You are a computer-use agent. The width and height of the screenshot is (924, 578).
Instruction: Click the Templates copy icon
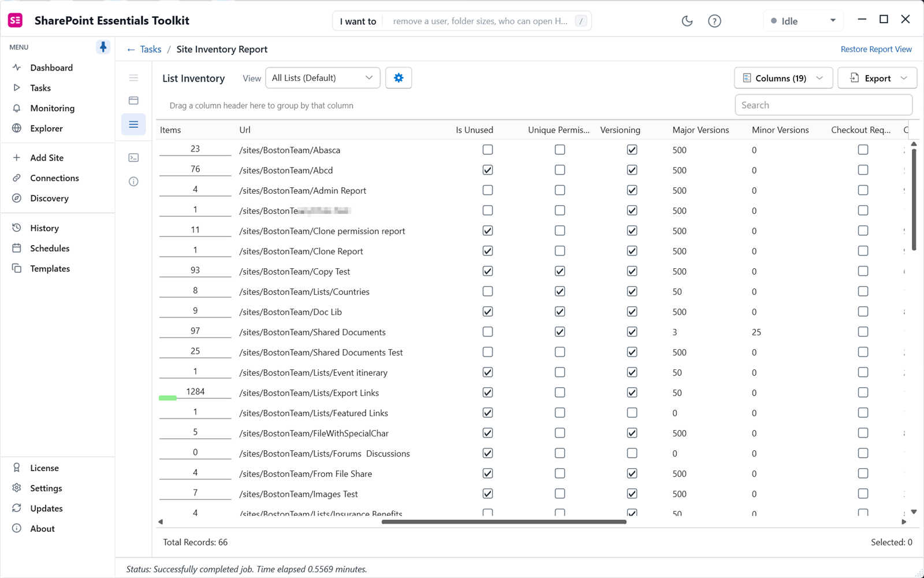[17, 268]
